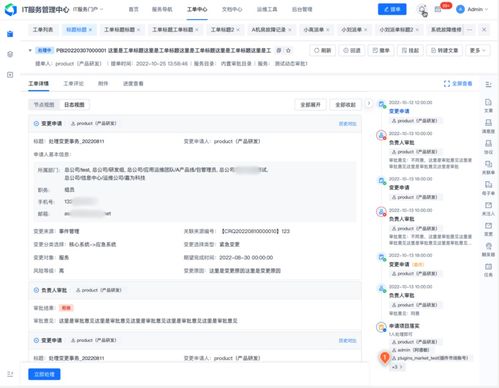Screen dimensions: 499x388
Task: Switch to 日志视图 view toggle
Action: [74, 105]
